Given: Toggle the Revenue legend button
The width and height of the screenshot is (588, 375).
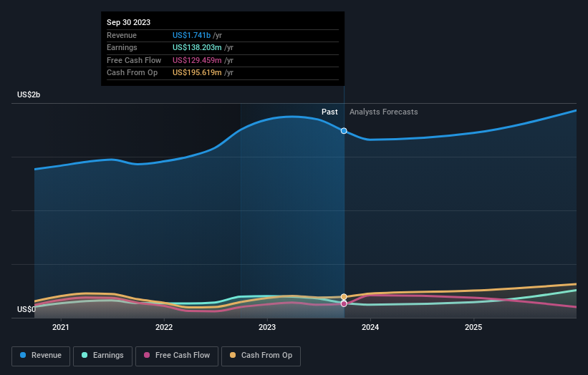Looking at the screenshot, I should [41, 356].
